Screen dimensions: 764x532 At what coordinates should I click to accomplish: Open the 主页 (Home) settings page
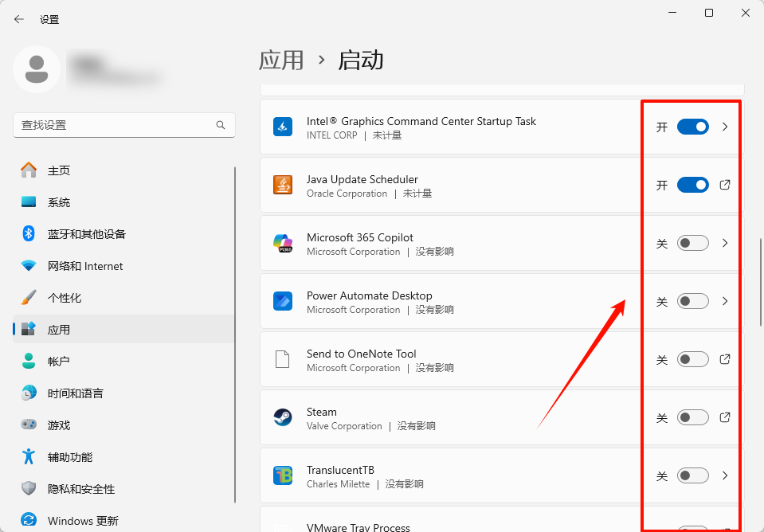coord(123,170)
